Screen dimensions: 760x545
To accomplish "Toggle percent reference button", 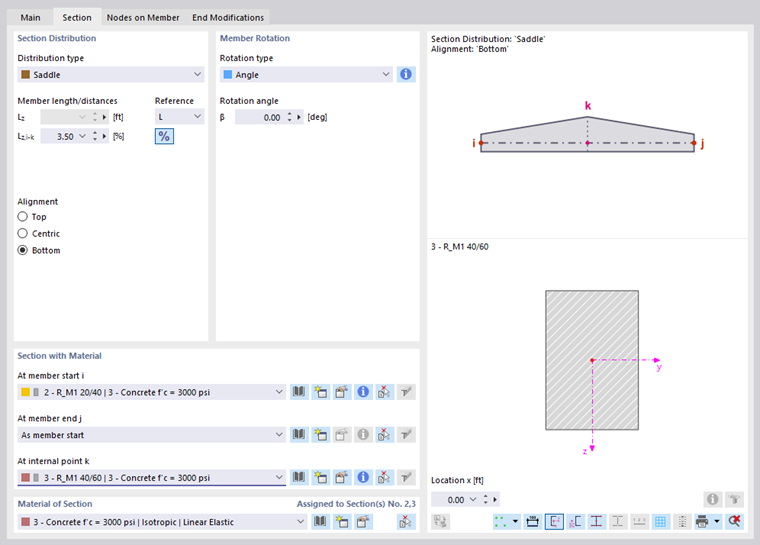I will 164,136.
